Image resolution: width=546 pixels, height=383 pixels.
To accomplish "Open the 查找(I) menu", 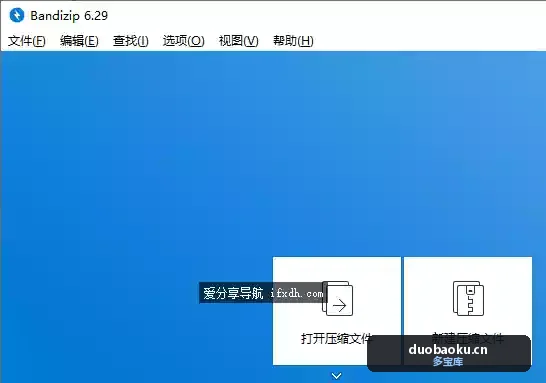I will coord(131,41).
